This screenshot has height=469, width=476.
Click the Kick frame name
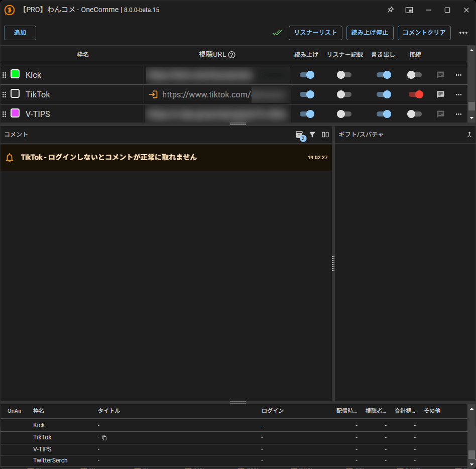[34, 75]
